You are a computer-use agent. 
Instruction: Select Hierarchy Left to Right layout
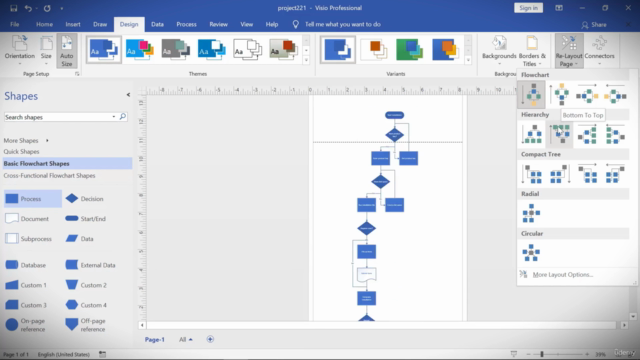tap(587, 134)
